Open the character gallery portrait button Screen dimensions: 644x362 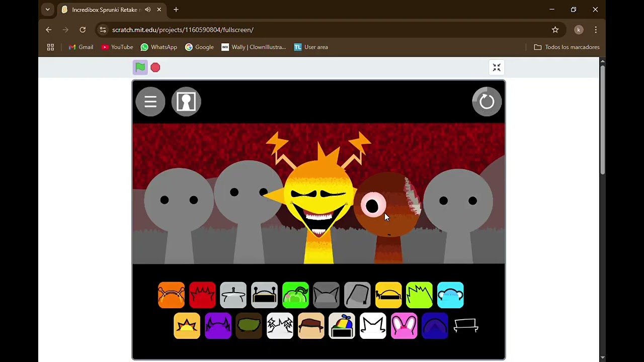[x=186, y=102]
